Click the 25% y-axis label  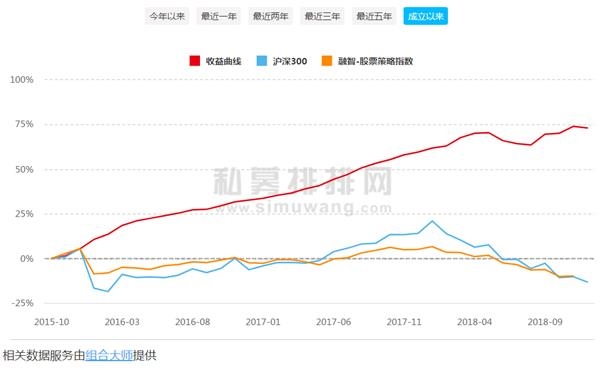(24, 214)
